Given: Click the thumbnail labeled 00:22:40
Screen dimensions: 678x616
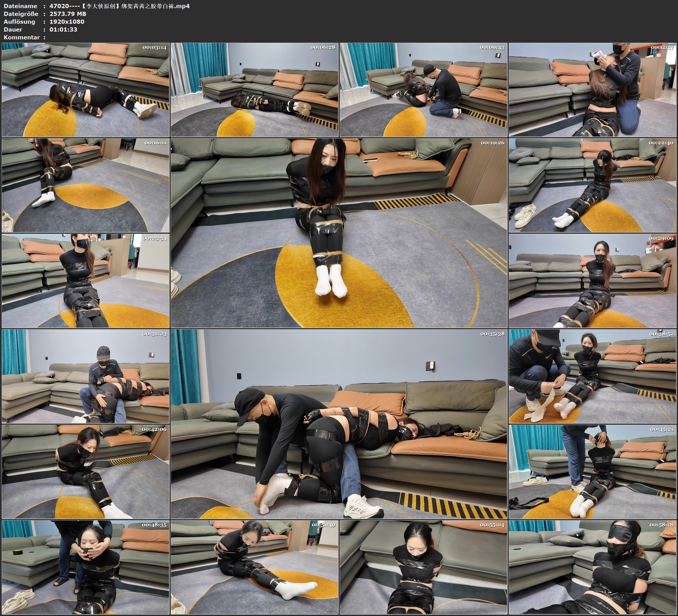Looking at the screenshot, I should pyautogui.click(x=593, y=185).
